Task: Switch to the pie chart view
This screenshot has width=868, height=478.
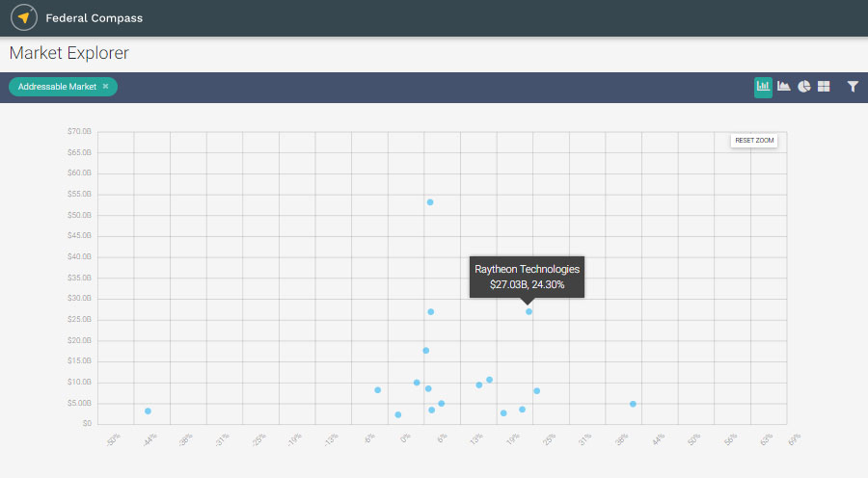Action: [x=803, y=87]
